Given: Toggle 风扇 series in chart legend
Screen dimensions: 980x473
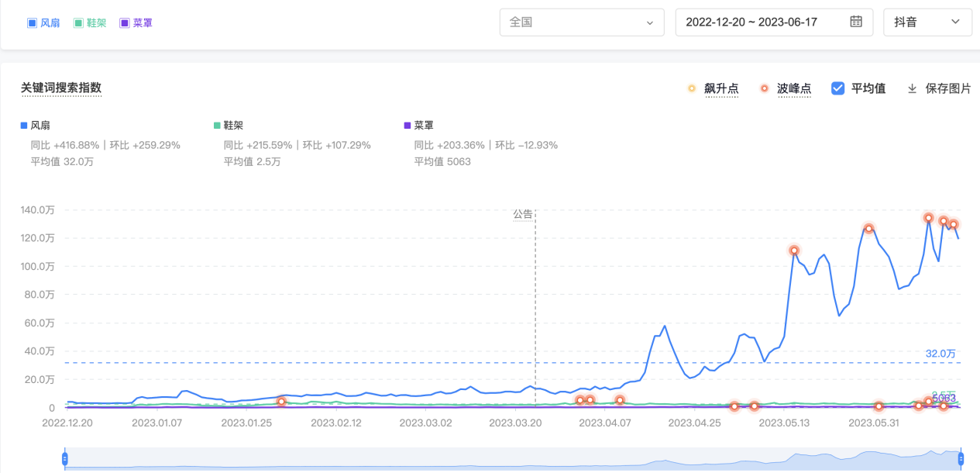Looking at the screenshot, I should pyautogui.click(x=40, y=125).
